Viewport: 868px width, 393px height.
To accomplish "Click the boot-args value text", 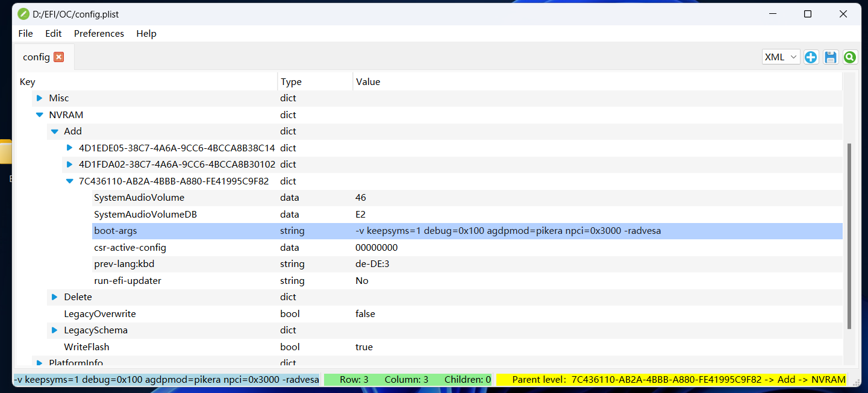I will [x=508, y=231].
